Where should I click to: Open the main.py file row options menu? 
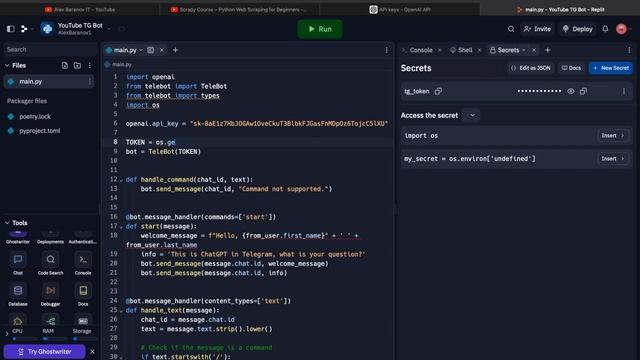point(90,82)
